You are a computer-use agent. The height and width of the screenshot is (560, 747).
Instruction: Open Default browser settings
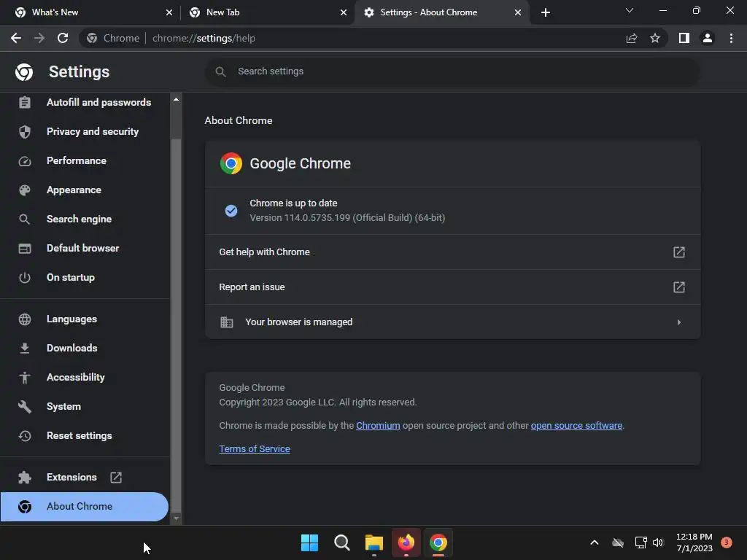click(x=83, y=248)
